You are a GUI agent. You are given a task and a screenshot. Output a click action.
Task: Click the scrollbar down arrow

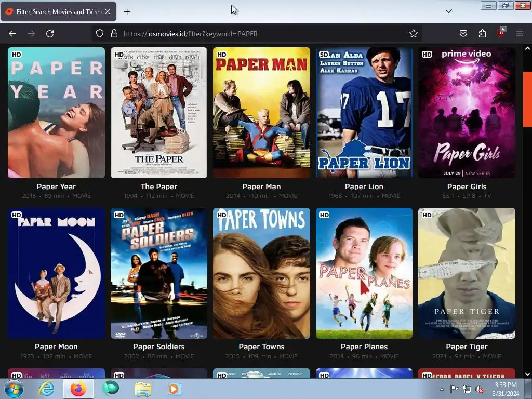pos(528,374)
